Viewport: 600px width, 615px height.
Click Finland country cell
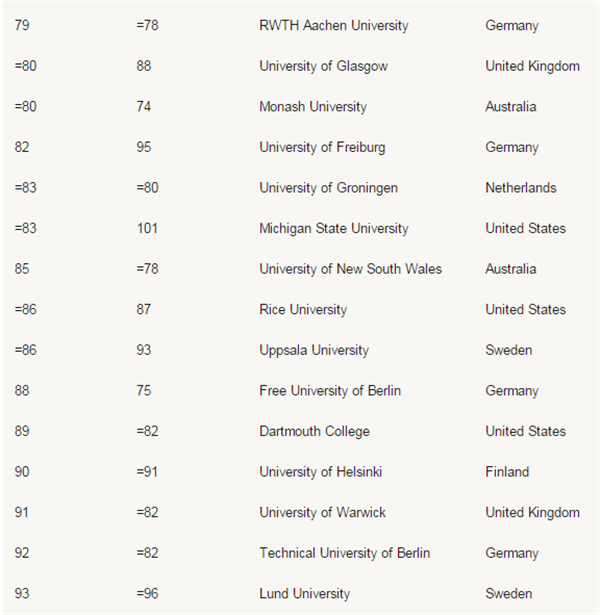pos(507,472)
